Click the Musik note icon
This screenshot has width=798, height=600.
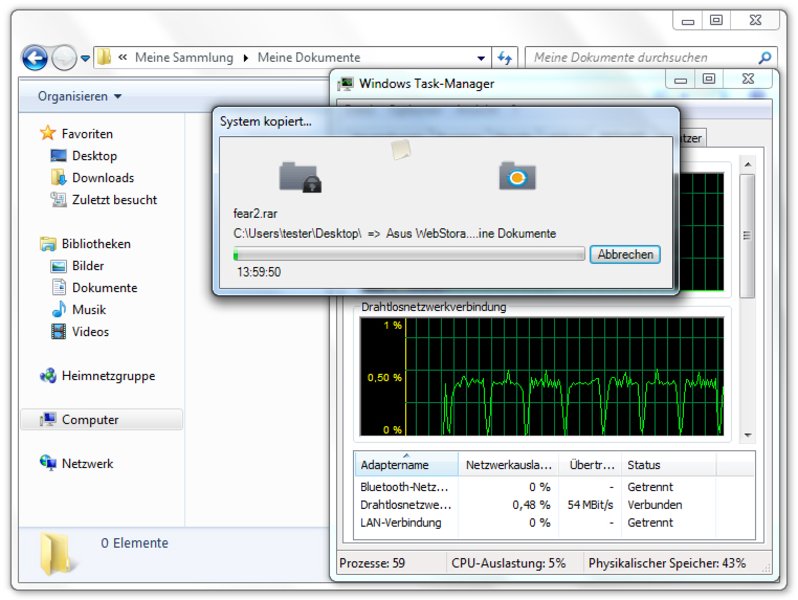click(59, 309)
